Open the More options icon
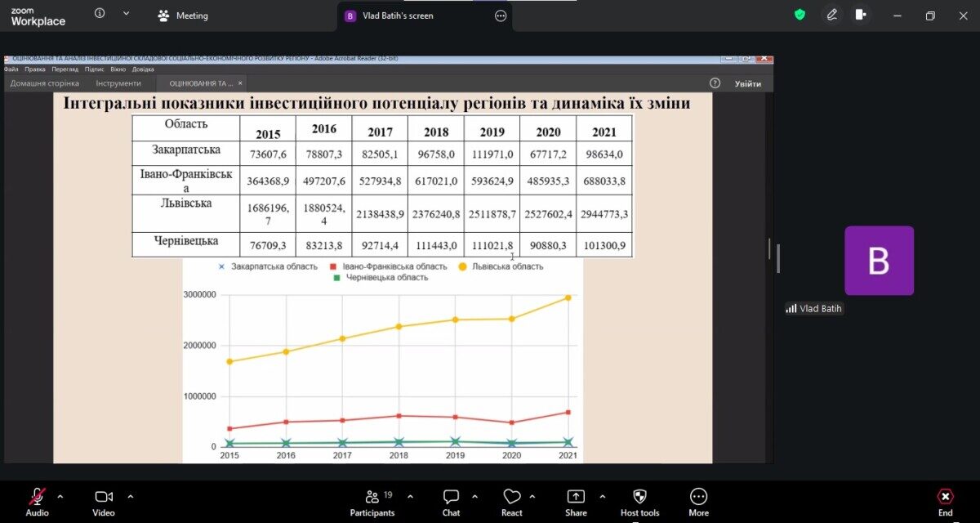The image size is (980, 523). coord(698,497)
